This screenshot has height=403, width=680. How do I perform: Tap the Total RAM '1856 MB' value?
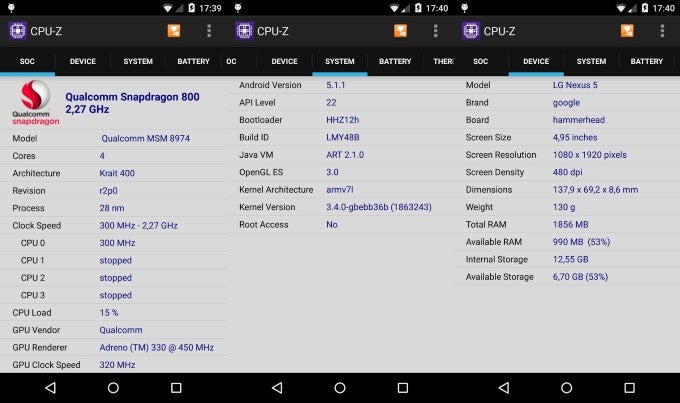571,224
